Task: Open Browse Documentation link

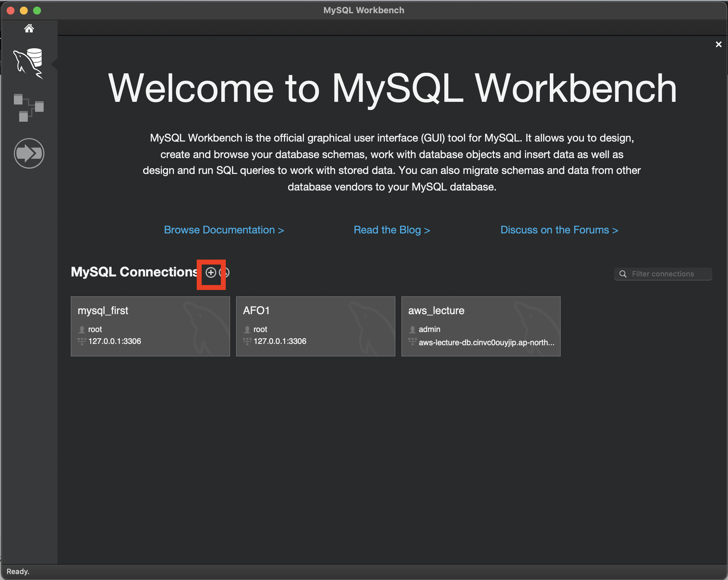Action: coord(224,230)
